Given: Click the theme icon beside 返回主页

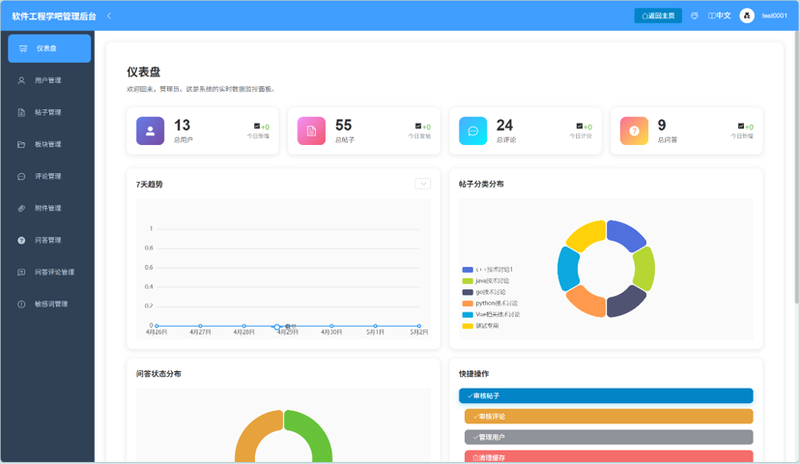Looking at the screenshot, I should click(x=694, y=16).
